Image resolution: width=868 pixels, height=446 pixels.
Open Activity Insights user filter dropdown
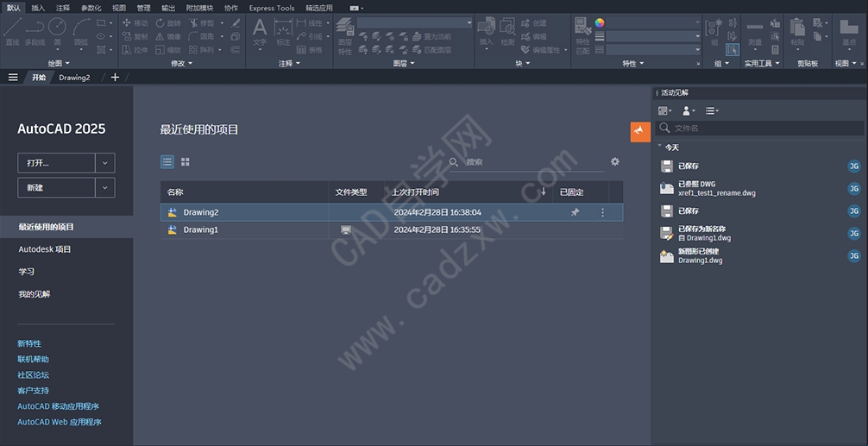tap(689, 110)
